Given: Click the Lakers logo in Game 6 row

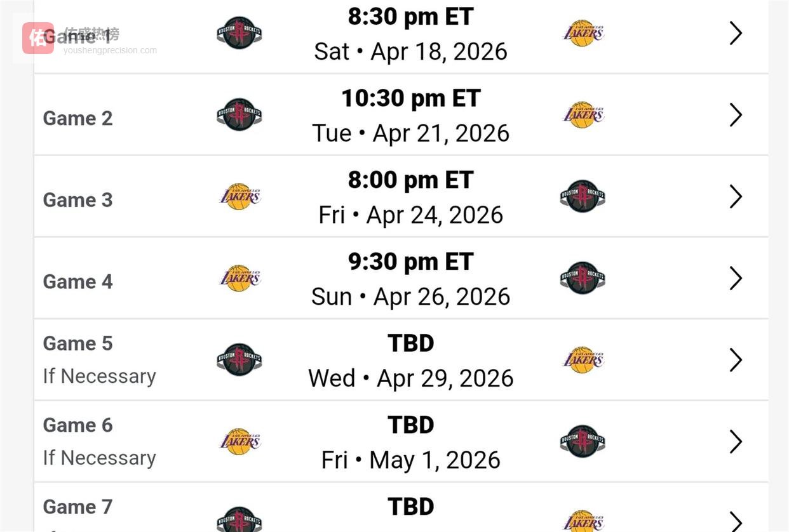Looking at the screenshot, I should (x=240, y=441).
